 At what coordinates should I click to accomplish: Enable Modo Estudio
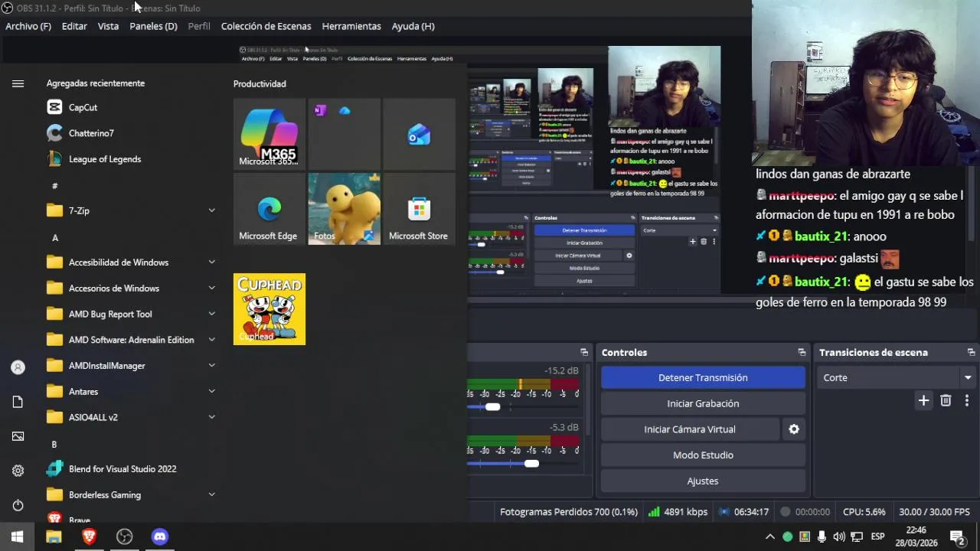(x=703, y=455)
